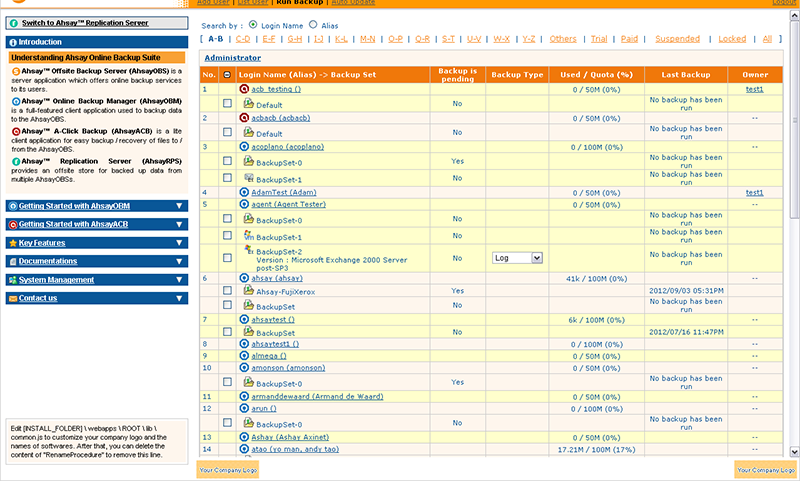Screen dimensions: 800x481
Task: Click the ahsay user blue icon
Action: click(244, 278)
